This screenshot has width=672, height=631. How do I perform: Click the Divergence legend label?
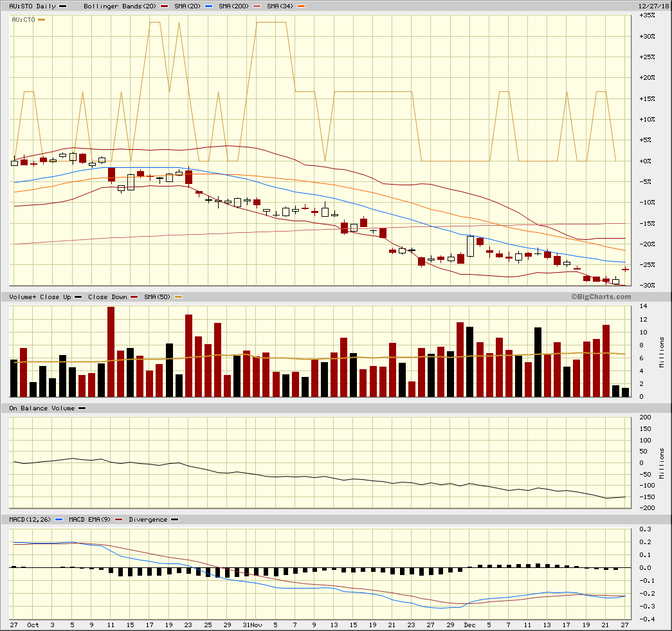point(148,519)
